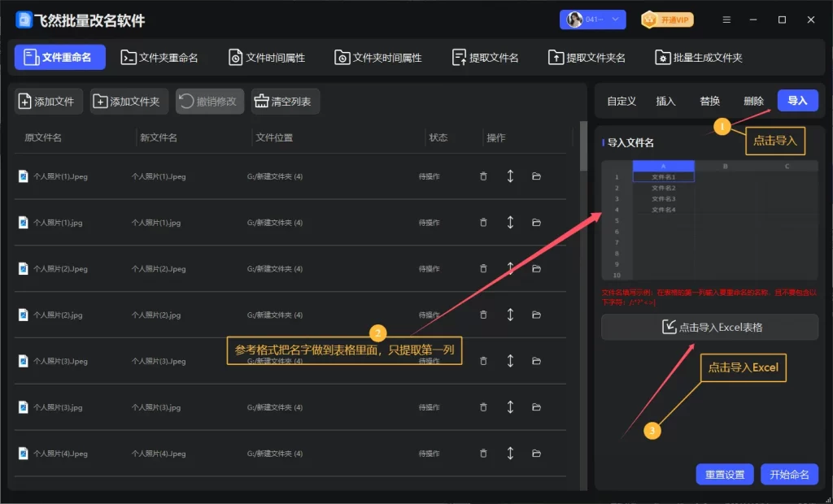This screenshot has height=504, width=833.
Task: Click new file name 个人照片(2).Jpeg cell
Action: [x=159, y=269]
